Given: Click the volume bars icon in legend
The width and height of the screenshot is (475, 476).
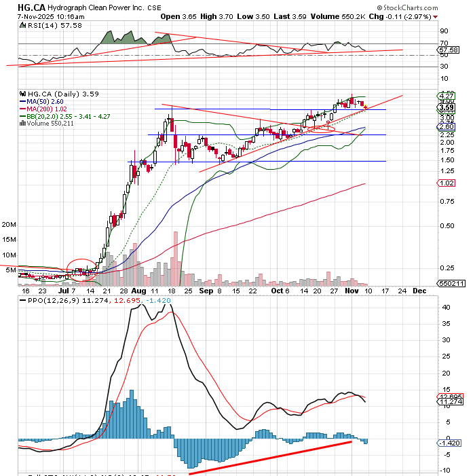Looking at the screenshot, I should (x=22, y=124).
